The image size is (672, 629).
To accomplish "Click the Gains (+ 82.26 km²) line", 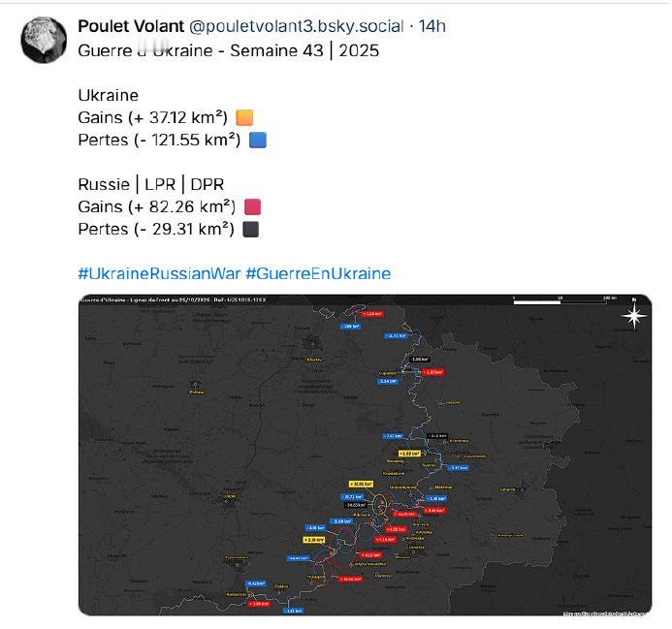I will 156,206.
